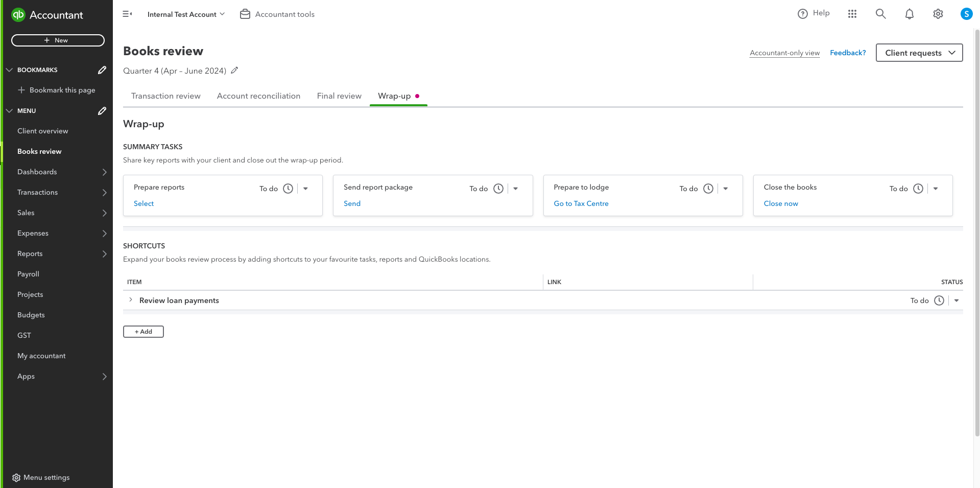The width and height of the screenshot is (980, 488).
Task: Open Payroll in sidebar
Action: (x=28, y=274)
